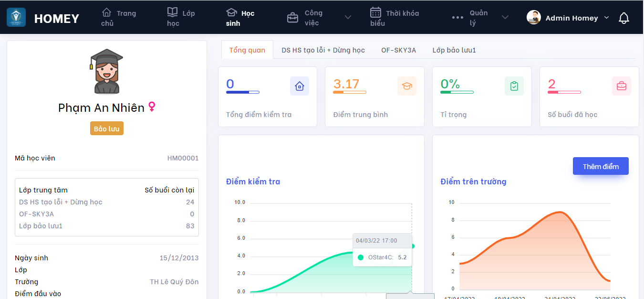Click the Bảo lưu status badge
Screen dimensions: 644x299
click(x=106, y=128)
